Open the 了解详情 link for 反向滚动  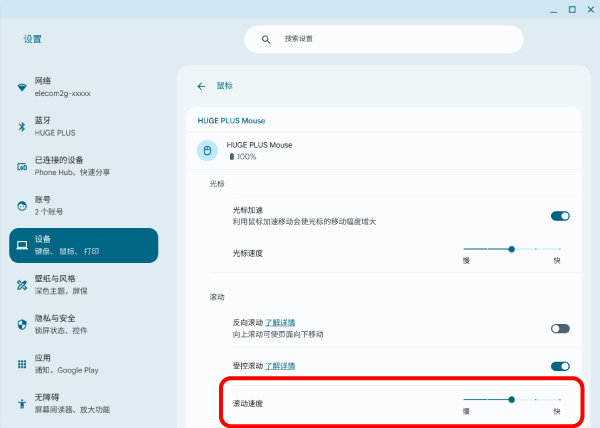(x=279, y=323)
